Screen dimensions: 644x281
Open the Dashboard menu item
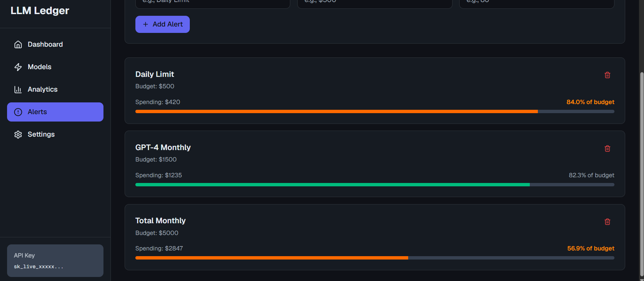pyautogui.click(x=55, y=44)
